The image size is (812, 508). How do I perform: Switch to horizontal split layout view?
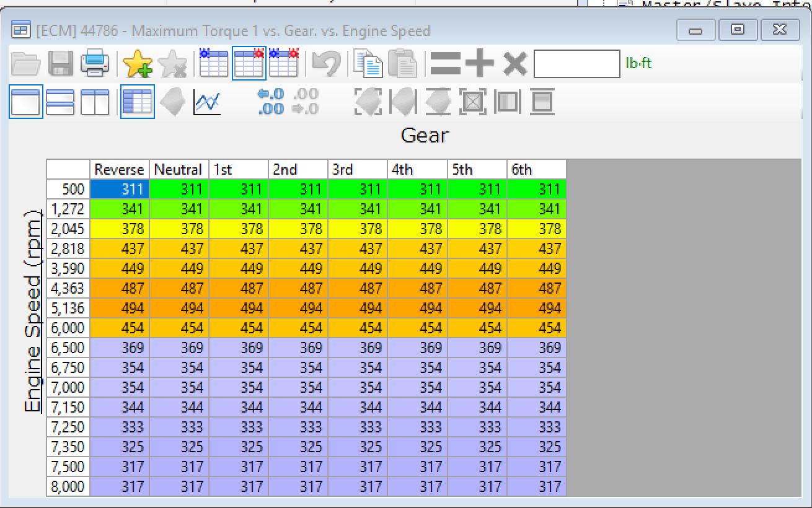(x=60, y=102)
